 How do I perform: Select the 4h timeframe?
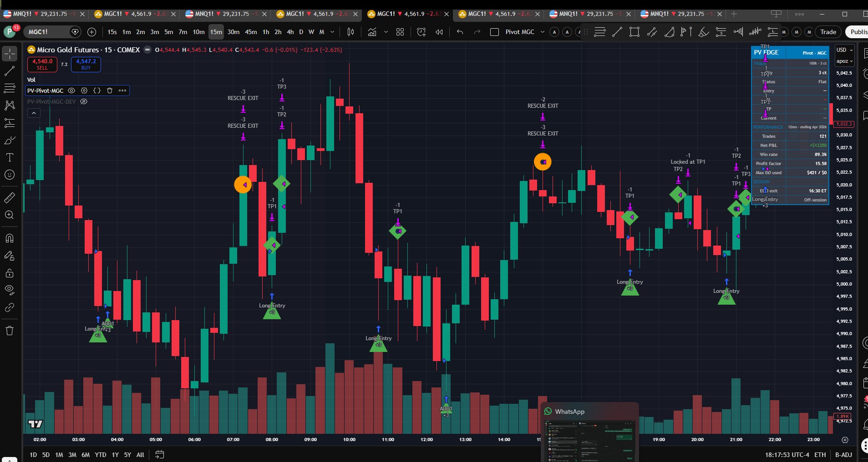click(x=290, y=32)
